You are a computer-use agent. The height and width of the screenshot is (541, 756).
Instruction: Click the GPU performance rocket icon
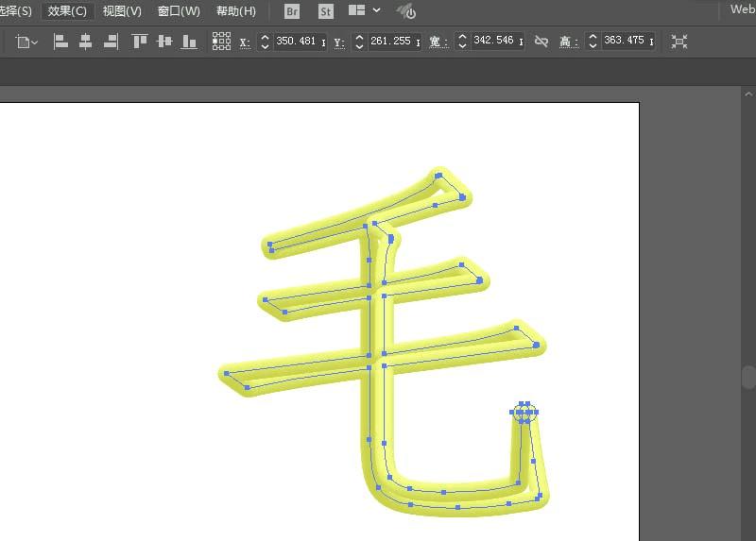click(x=406, y=11)
